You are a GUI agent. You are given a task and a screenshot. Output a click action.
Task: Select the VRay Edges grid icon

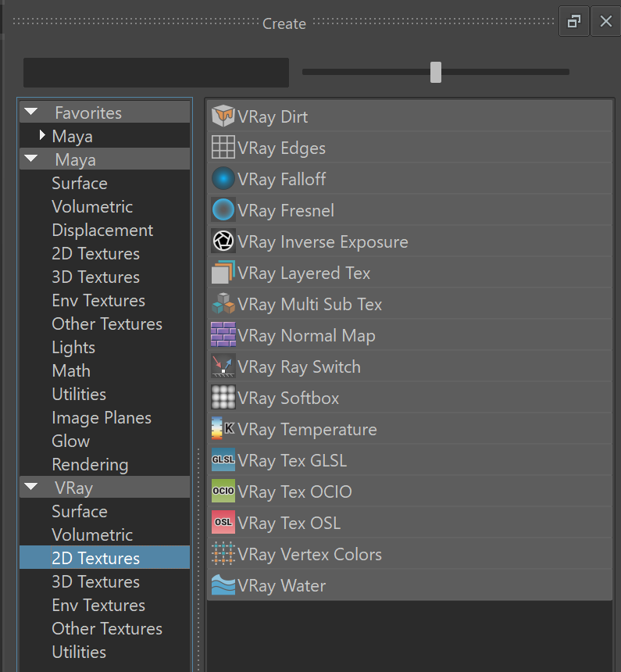click(x=223, y=148)
